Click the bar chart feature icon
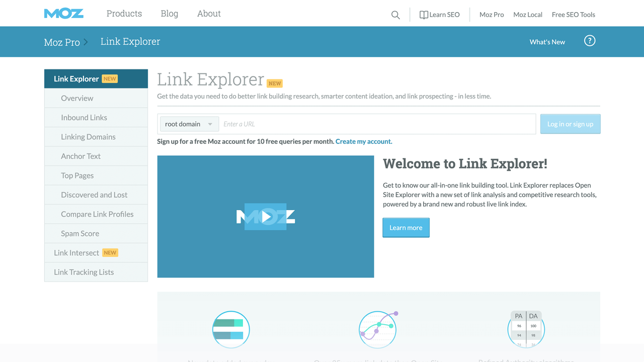Screen dimensions: 644x362 [x=231, y=330]
